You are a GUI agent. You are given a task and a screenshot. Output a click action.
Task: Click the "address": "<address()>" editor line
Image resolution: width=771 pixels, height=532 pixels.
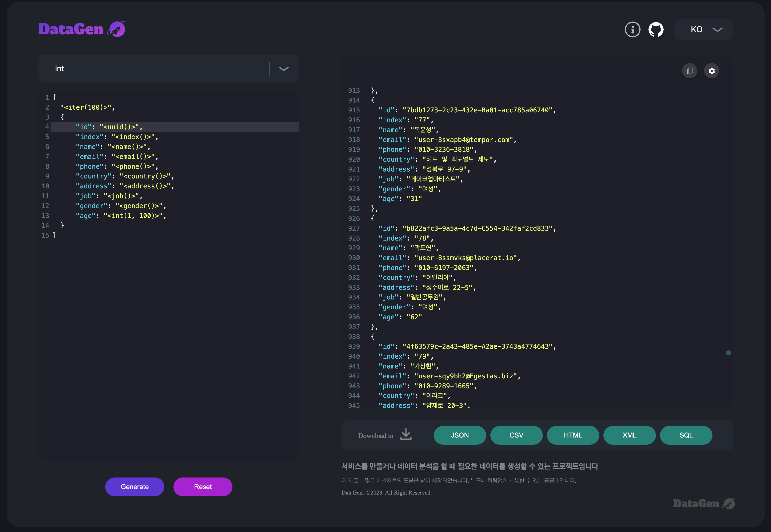coord(125,186)
